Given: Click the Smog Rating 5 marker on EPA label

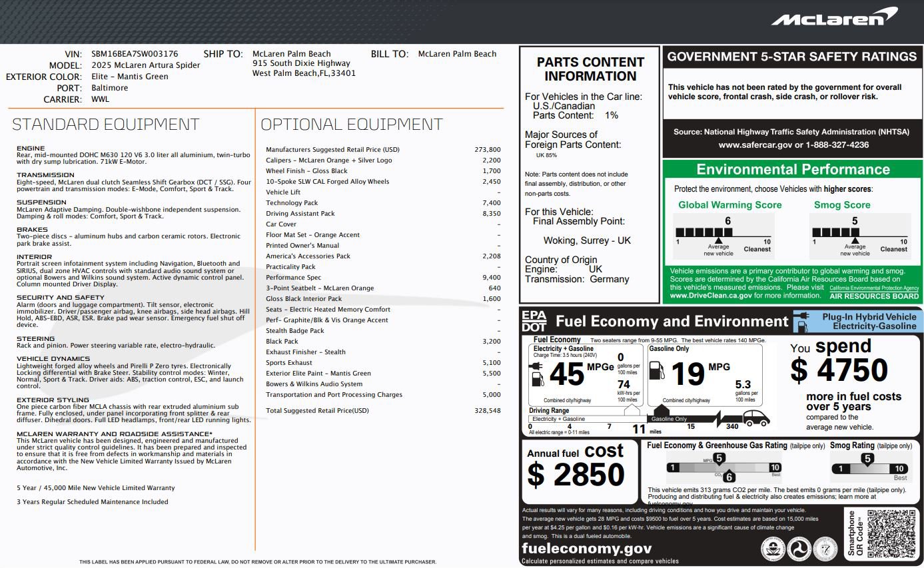Looking at the screenshot, I should click(x=867, y=459).
